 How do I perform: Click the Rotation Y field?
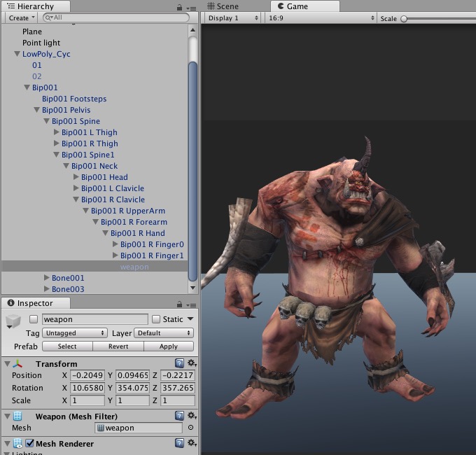coord(133,388)
